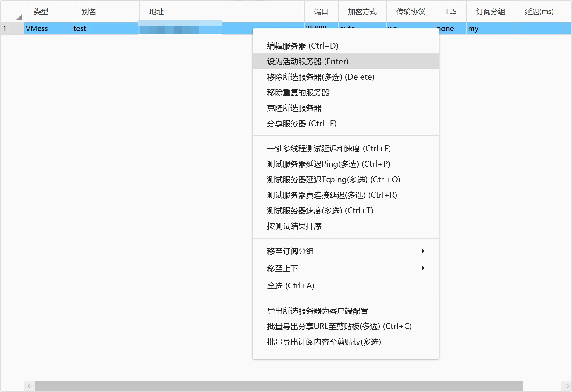Click the corner sort triangle icon
Image resolution: width=572 pixels, height=392 pixels.
click(19, 17)
